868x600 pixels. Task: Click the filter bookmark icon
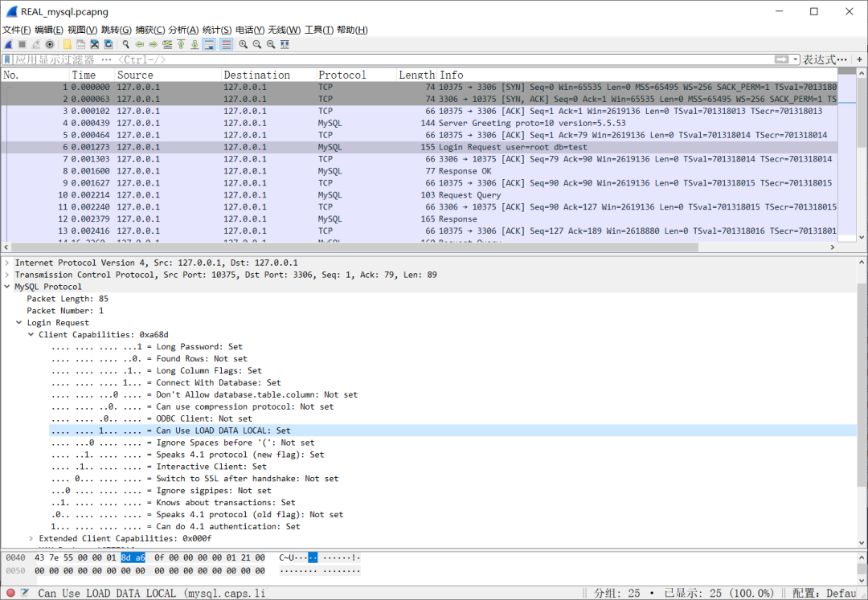pyautogui.click(x=8, y=59)
